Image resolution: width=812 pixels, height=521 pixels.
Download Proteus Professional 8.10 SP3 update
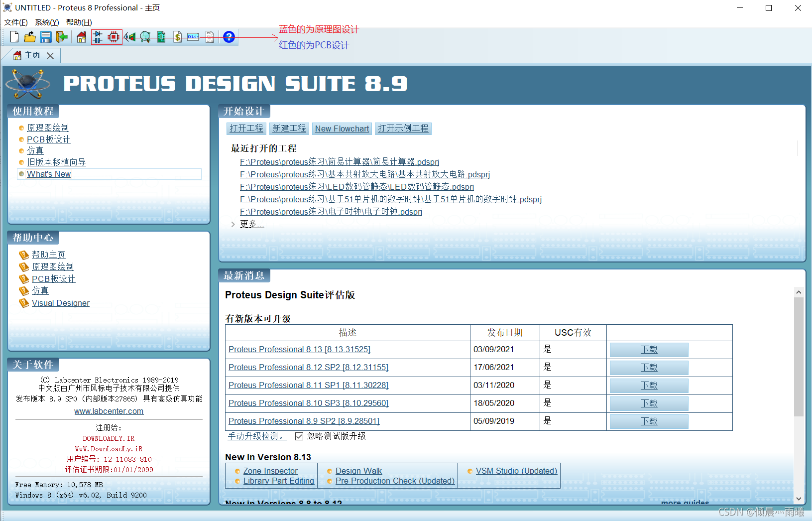(649, 403)
